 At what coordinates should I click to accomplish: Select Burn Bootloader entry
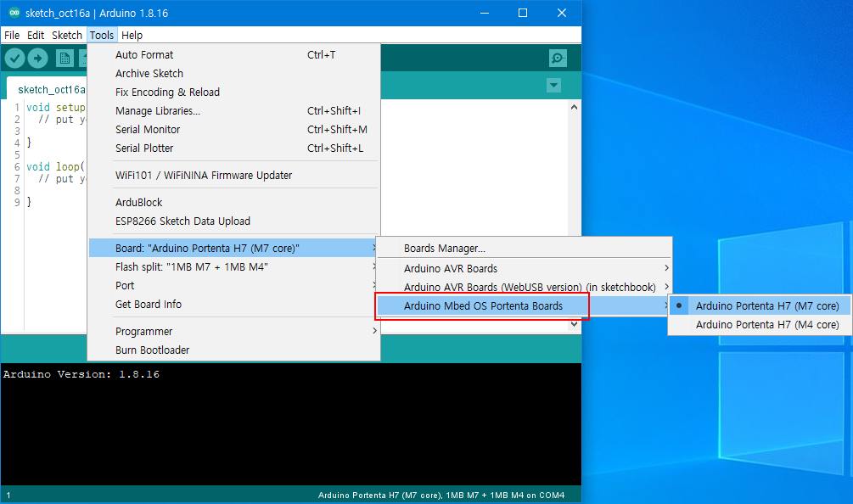pos(234,350)
